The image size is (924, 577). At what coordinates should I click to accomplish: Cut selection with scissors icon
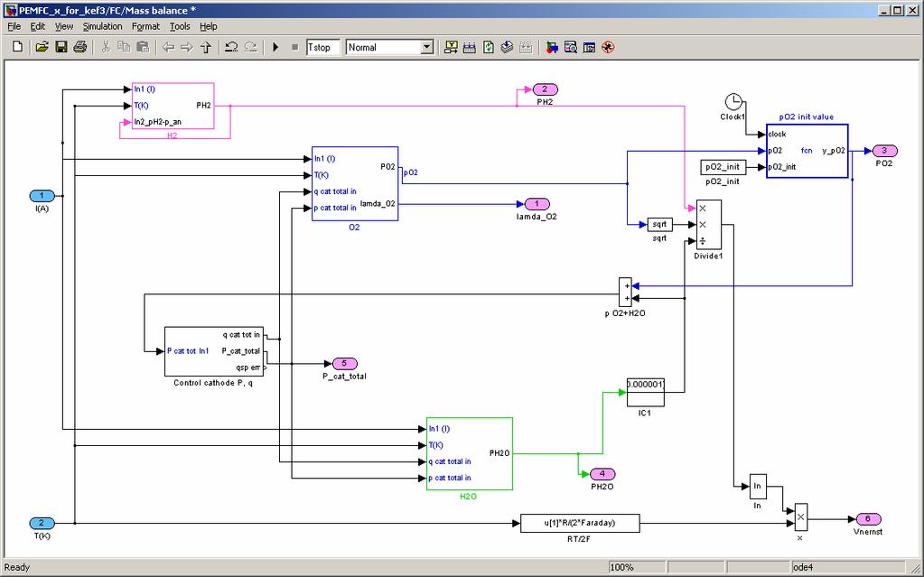tap(106, 47)
